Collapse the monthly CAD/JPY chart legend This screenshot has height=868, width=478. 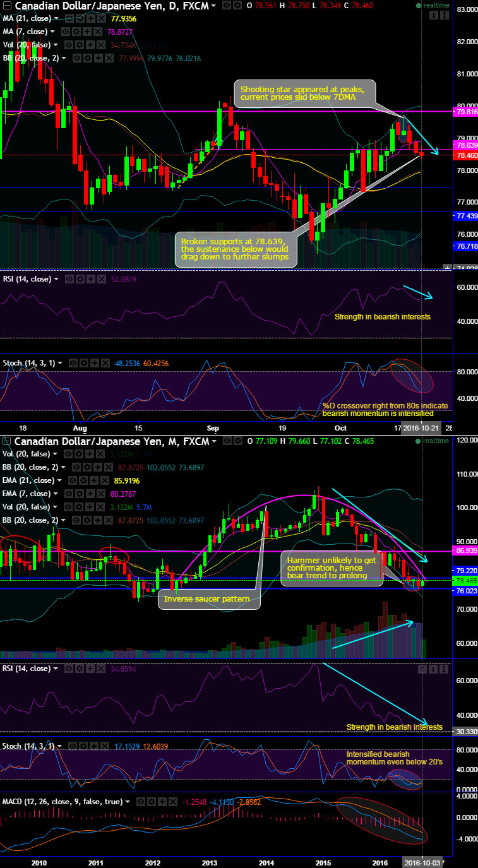pos(7,441)
